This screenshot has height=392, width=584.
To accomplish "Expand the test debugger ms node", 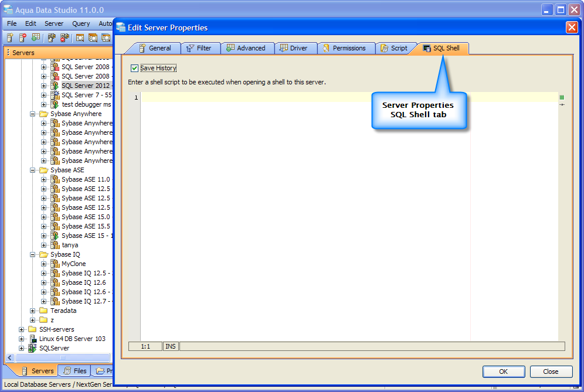I will 44,105.
